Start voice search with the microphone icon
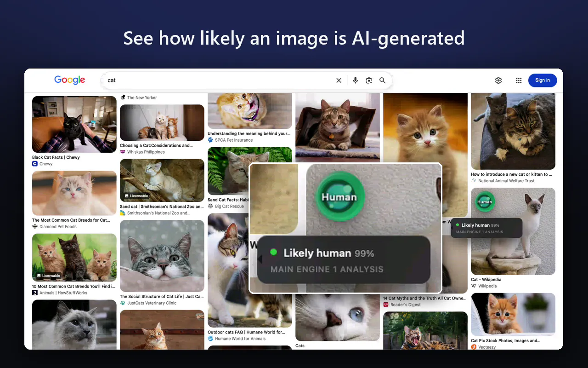This screenshot has height=368, width=588. point(355,80)
